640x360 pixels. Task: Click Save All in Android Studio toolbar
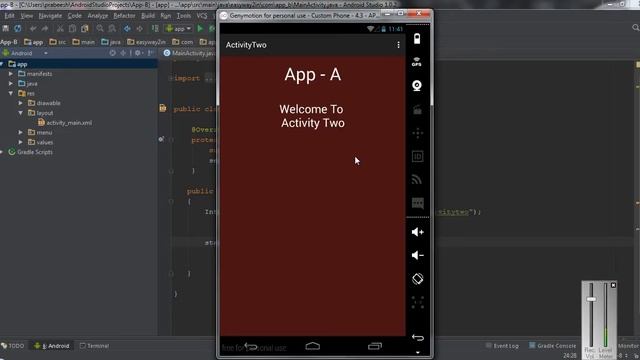click(6, 29)
